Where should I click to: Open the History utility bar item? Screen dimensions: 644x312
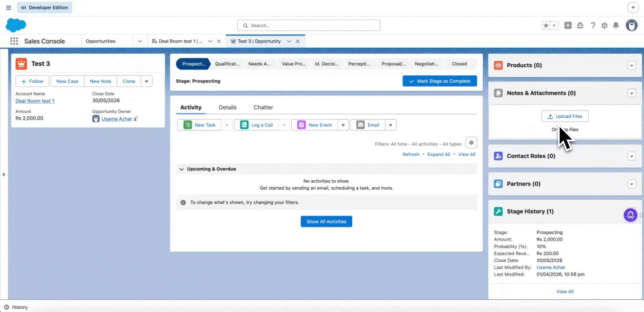[x=16, y=307]
